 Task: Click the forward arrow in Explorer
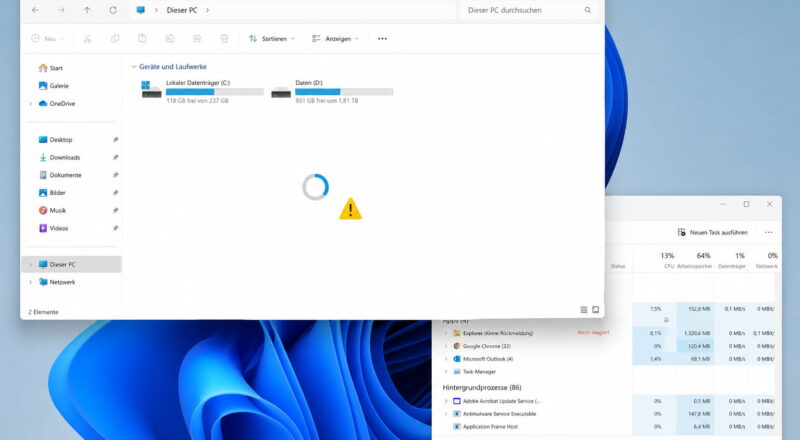click(x=61, y=10)
